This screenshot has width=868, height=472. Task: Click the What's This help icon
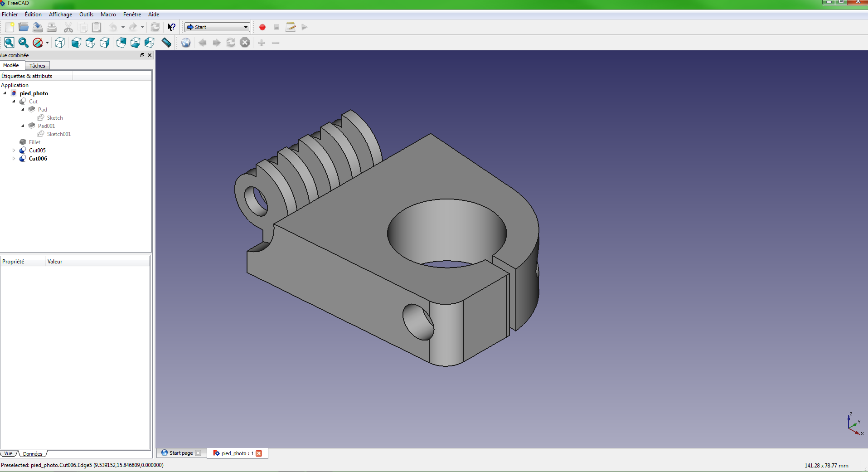(x=171, y=27)
